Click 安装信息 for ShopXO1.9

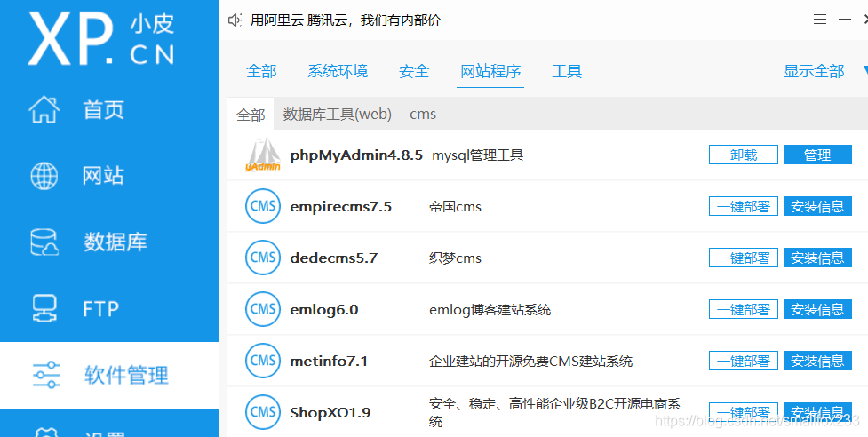click(x=817, y=412)
